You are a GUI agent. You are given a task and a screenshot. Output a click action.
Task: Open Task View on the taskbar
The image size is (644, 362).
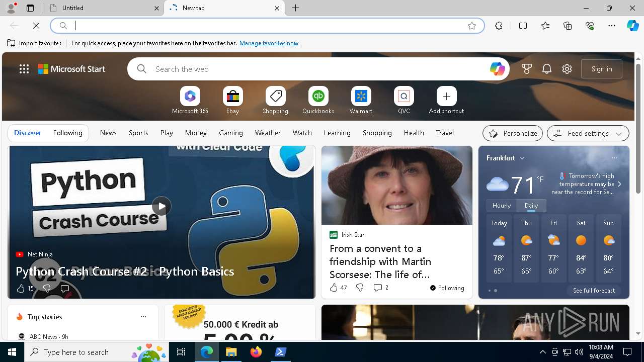pos(181,352)
